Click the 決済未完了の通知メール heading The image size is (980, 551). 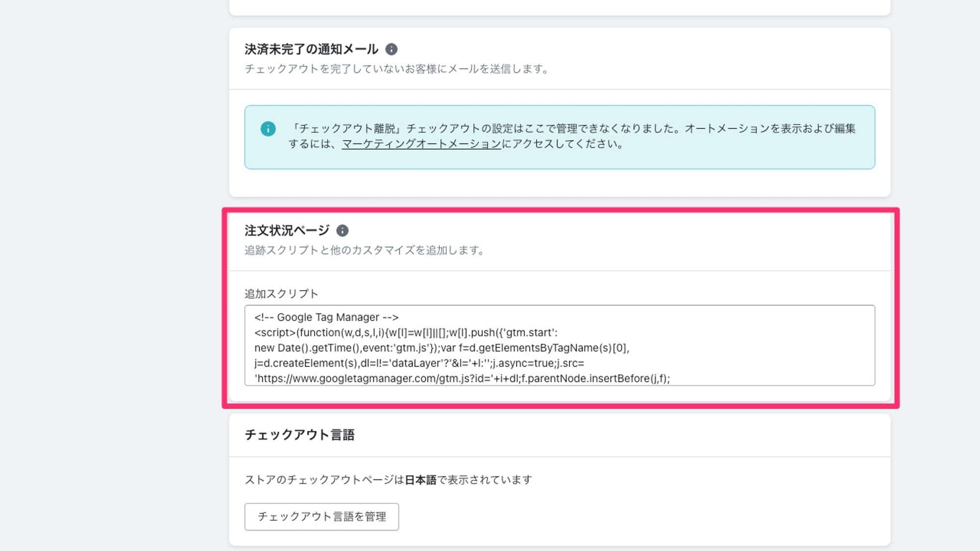click(x=311, y=49)
